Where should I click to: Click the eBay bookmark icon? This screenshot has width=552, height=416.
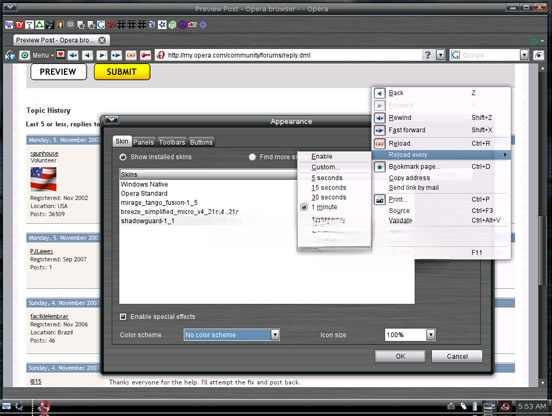pyautogui.click(x=193, y=25)
